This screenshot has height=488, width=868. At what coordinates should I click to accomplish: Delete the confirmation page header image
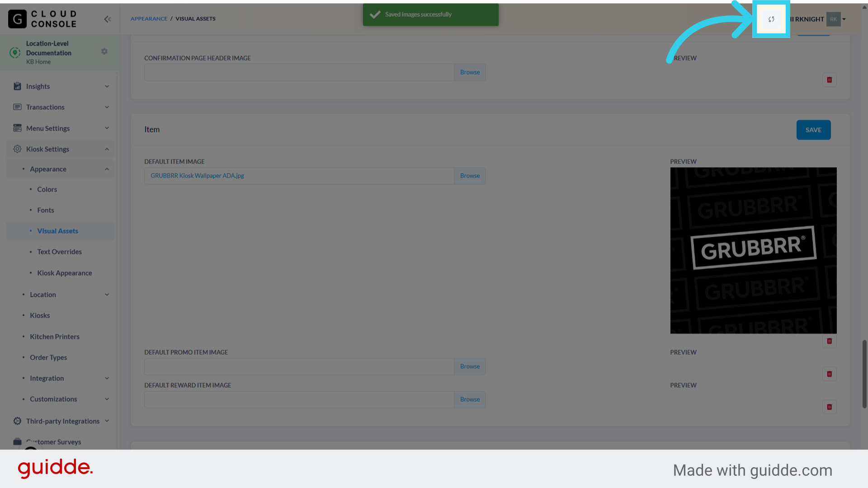(x=829, y=80)
